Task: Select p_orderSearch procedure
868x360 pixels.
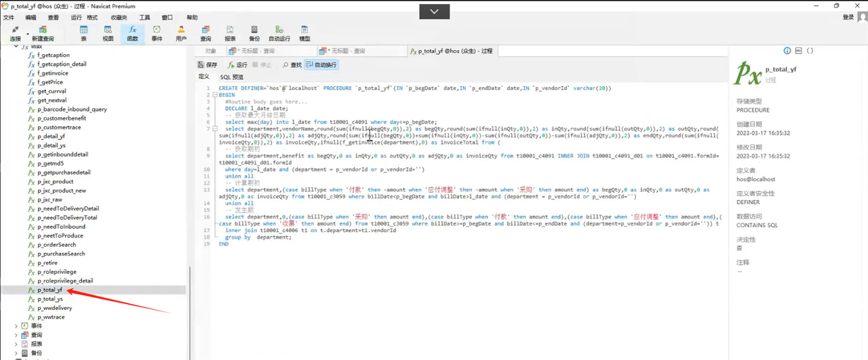Action: [x=56, y=245]
